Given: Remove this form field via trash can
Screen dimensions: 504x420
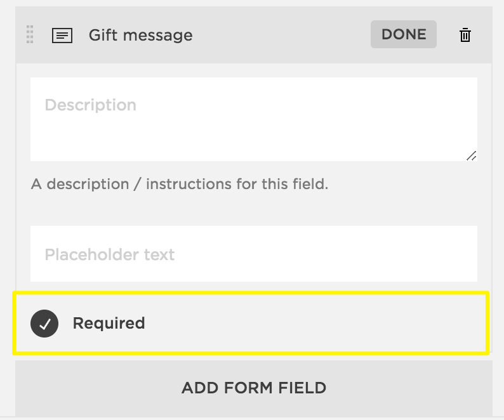Looking at the screenshot, I should (465, 35).
